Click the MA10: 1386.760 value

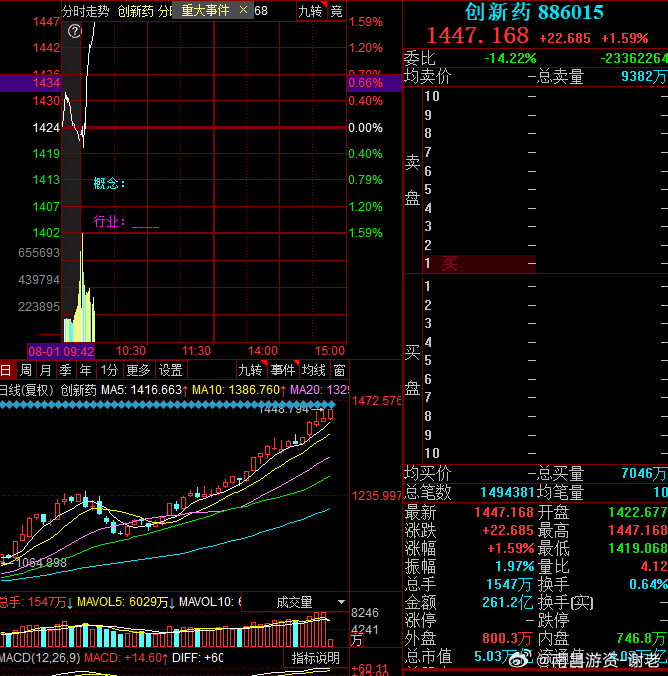click(238, 390)
